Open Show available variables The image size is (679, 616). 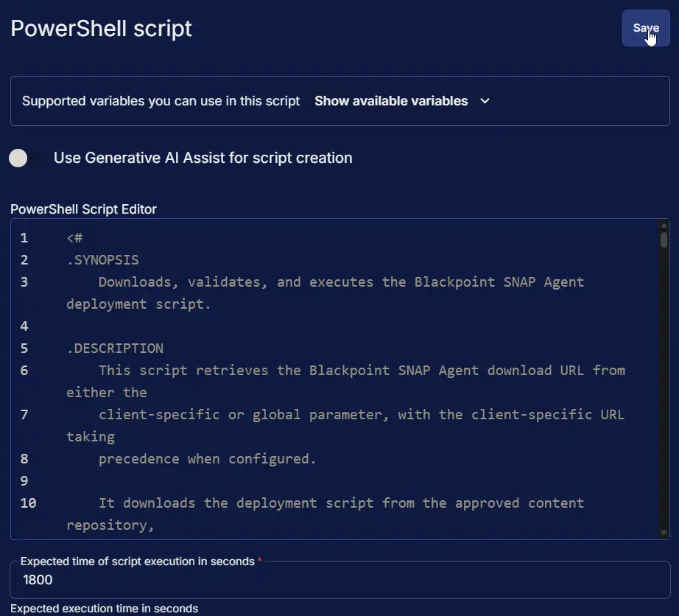click(x=390, y=101)
